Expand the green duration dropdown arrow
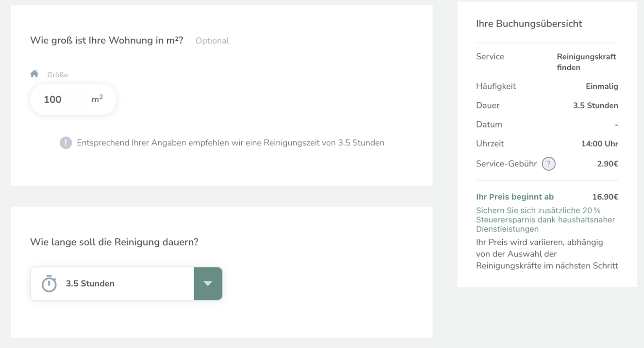 click(208, 284)
